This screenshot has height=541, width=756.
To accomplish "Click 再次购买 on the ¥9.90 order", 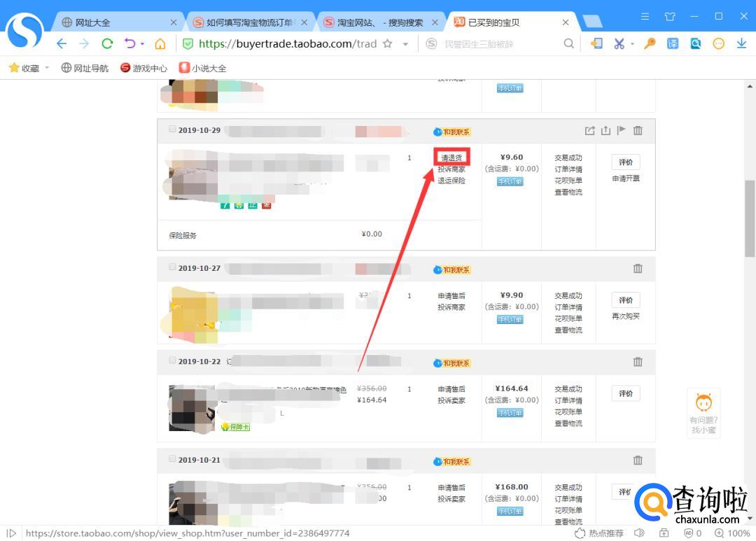I will (626, 316).
